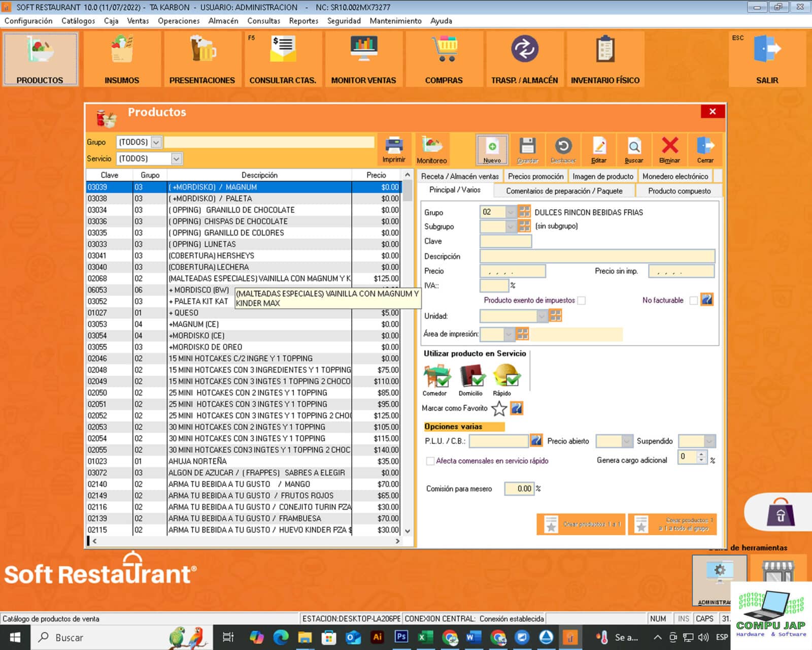Open the Grupo catalog grid icon
The image size is (812, 650).
click(x=524, y=212)
